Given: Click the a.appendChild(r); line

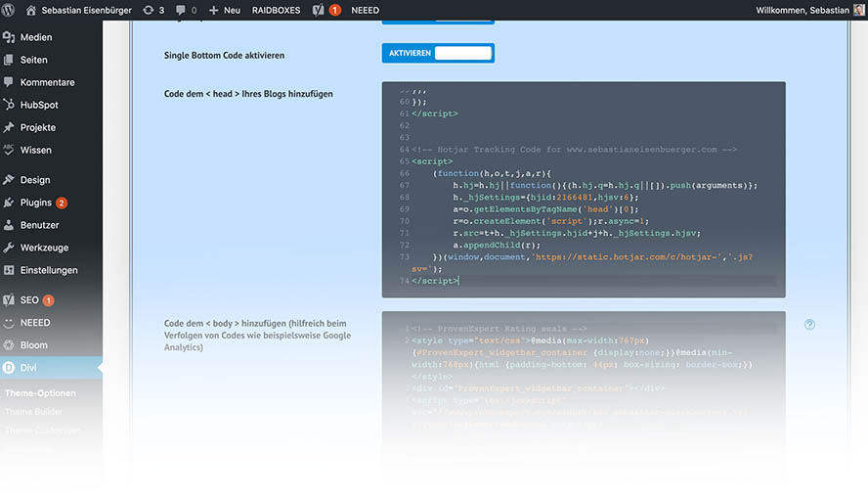Looking at the screenshot, I should (x=497, y=245).
